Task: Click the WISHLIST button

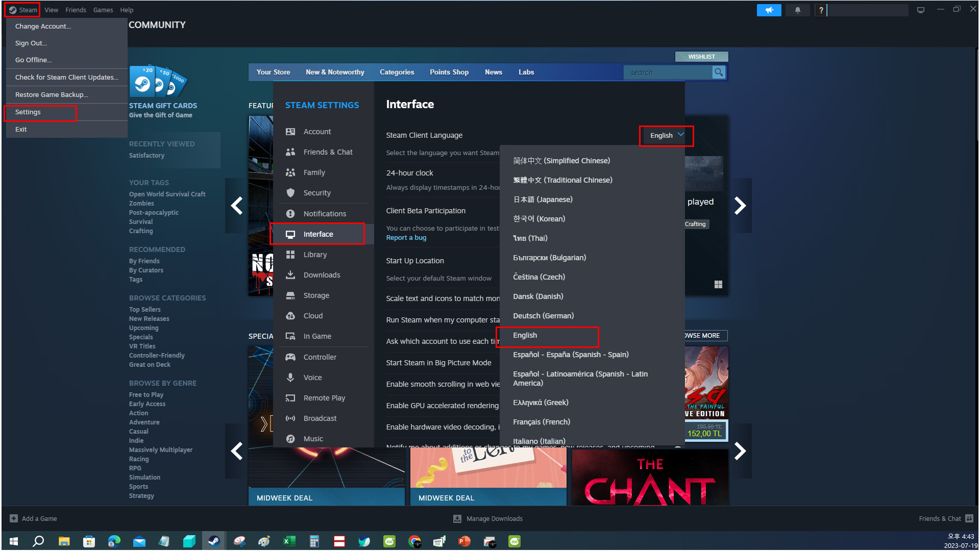Action: (701, 57)
